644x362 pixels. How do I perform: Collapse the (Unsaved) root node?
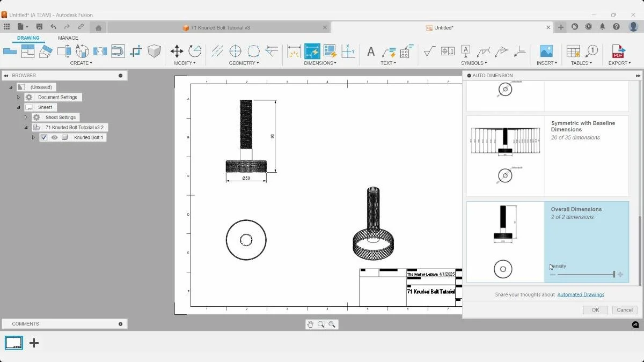click(11, 87)
